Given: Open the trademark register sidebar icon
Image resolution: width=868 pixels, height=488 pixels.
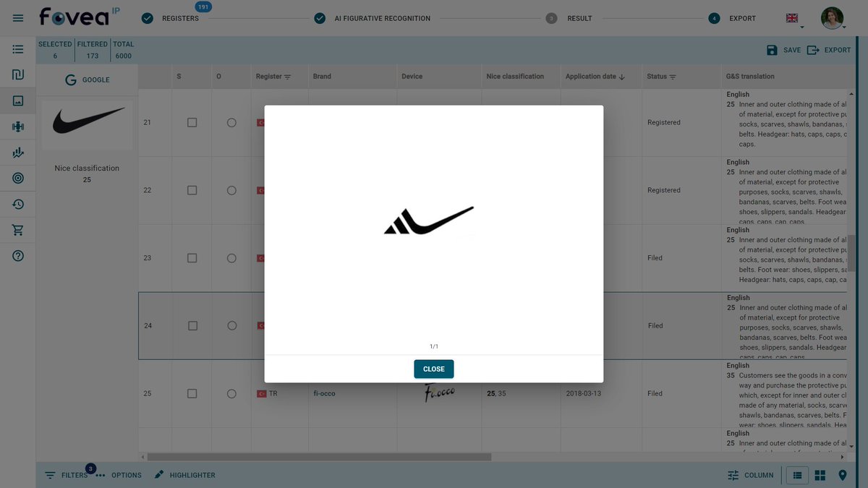Looking at the screenshot, I should point(18,75).
